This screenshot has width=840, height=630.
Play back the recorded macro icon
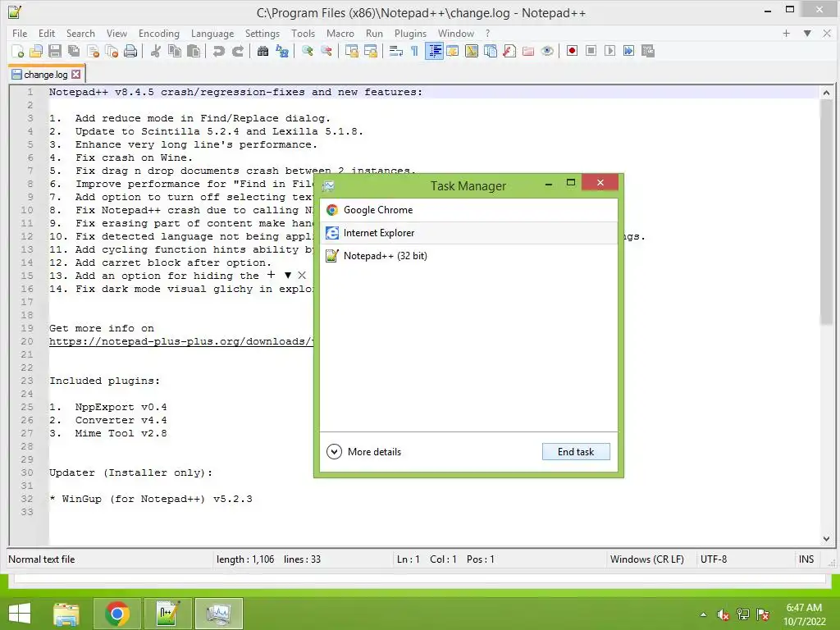pyautogui.click(x=609, y=51)
